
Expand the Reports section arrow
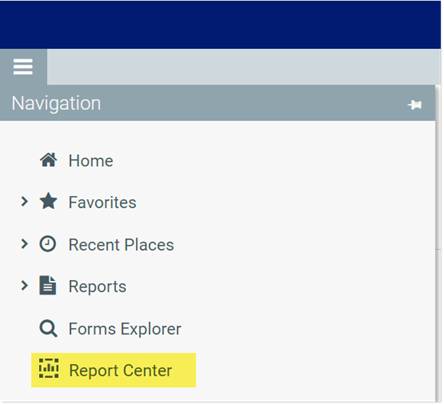point(24,285)
